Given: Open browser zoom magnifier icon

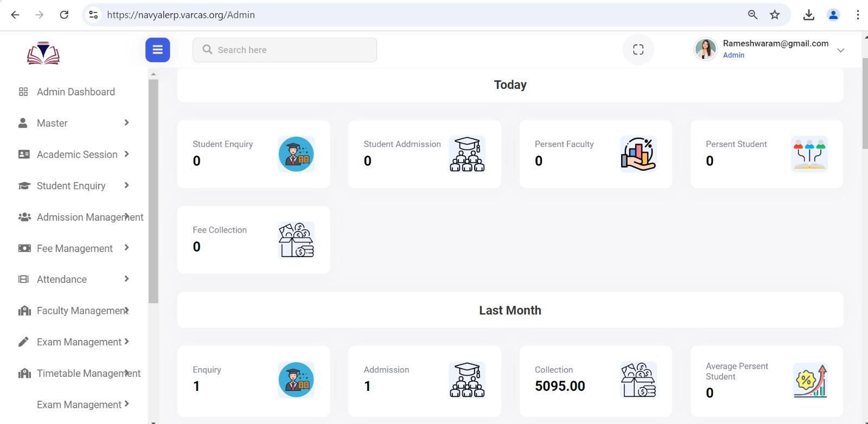Looking at the screenshot, I should (x=752, y=15).
